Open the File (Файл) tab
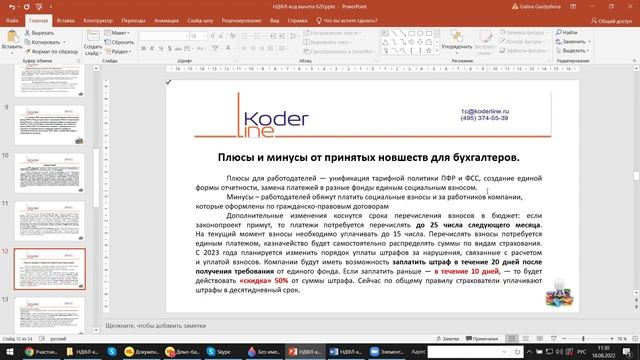Viewport: 640px width, 360px height. click(x=12, y=20)
